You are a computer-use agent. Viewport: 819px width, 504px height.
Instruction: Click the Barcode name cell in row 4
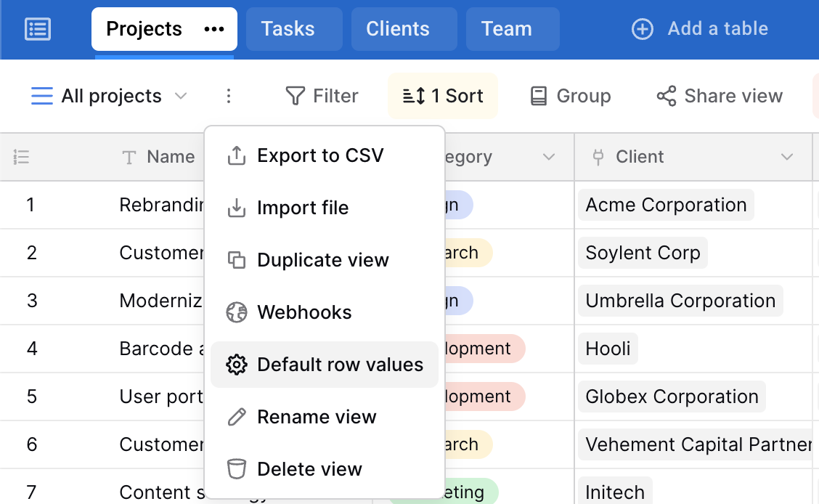(161, 349)
